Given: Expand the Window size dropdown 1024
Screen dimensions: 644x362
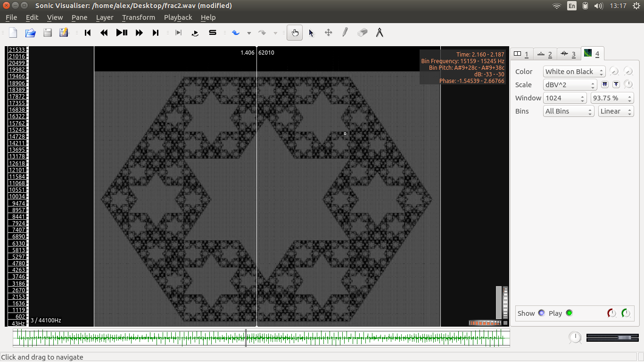Looking at the screenshot, I should 564,98.
